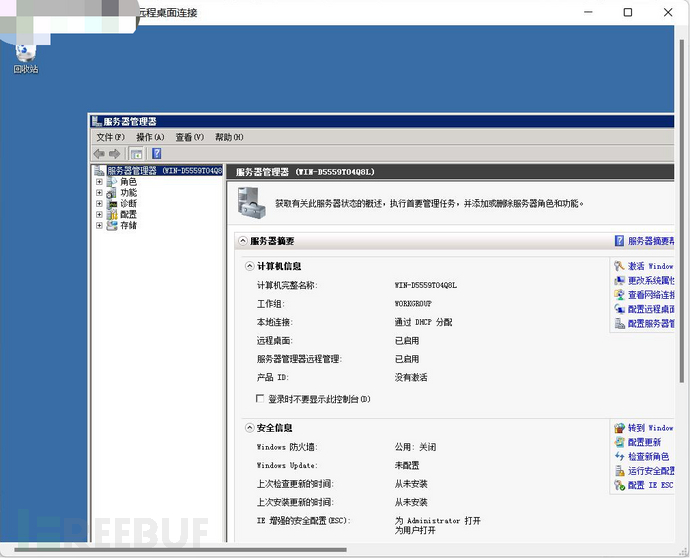Viewport: 690px width, 558px height.
Task: Open the 配置更新 link
Action: pyautogui.click(x=644, y=442)
